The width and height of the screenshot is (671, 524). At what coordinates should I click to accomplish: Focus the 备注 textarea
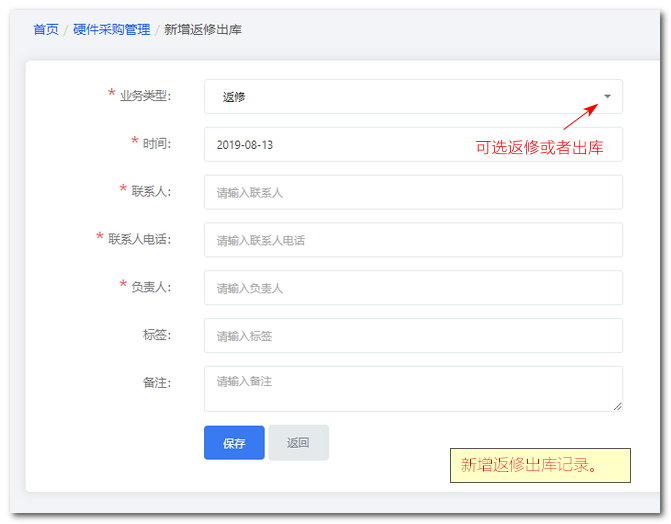tap(413, 389)
